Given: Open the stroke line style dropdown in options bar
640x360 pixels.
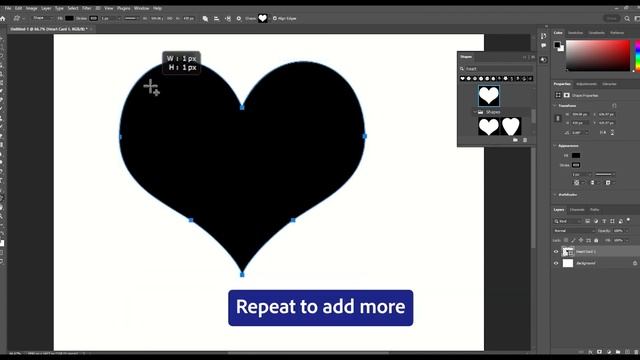Looking at the screenshot, I should tap(132, 18).
